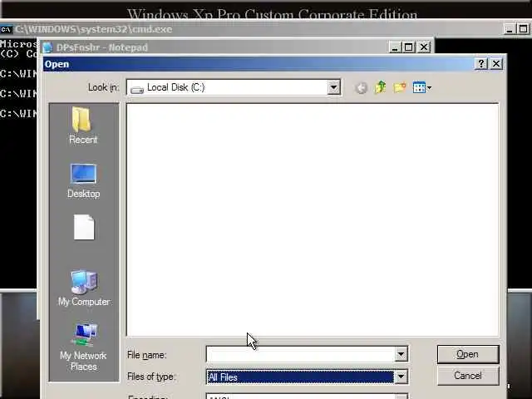Maximize the cmd.exe window
532x399 pixels.
[524, 29]
